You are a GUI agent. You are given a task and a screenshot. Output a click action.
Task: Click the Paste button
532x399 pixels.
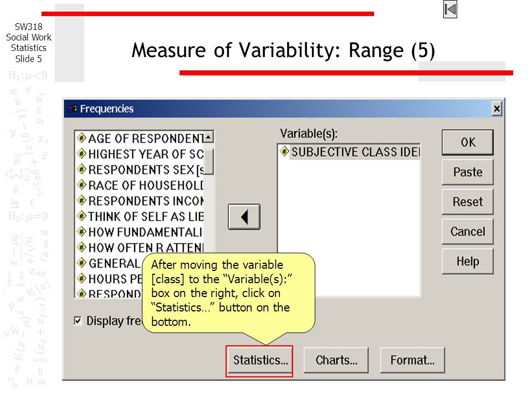pos(468,172)
